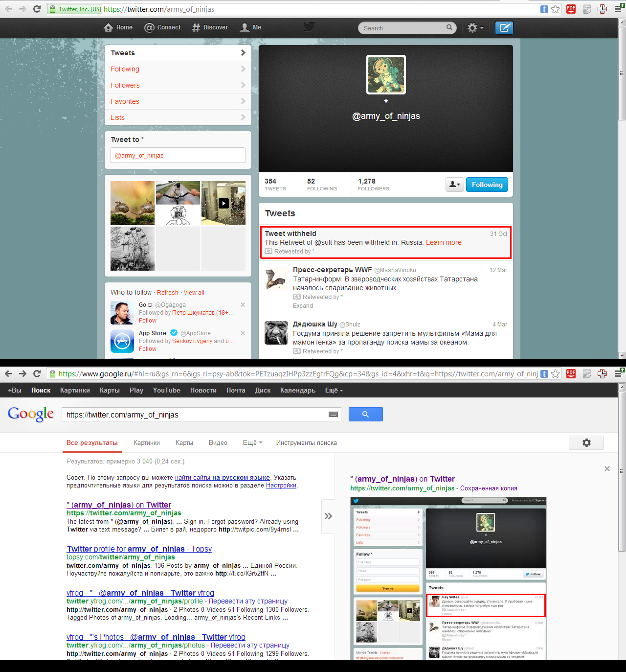Open the PDF extension in the Google window
The width and height of the screenshot is (626, 672).
571,373
